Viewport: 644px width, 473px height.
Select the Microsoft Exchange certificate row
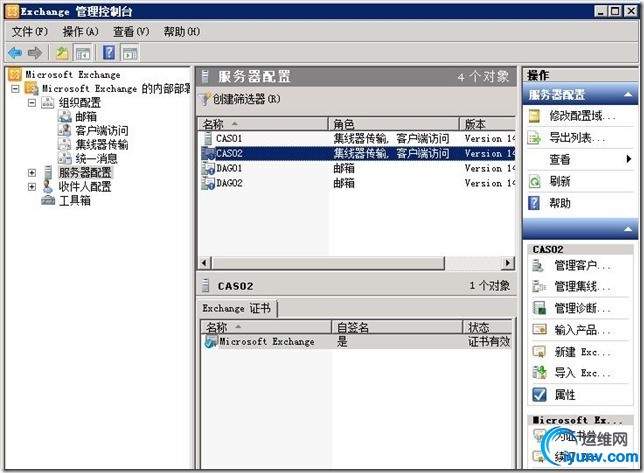click(x=357, y=342)
